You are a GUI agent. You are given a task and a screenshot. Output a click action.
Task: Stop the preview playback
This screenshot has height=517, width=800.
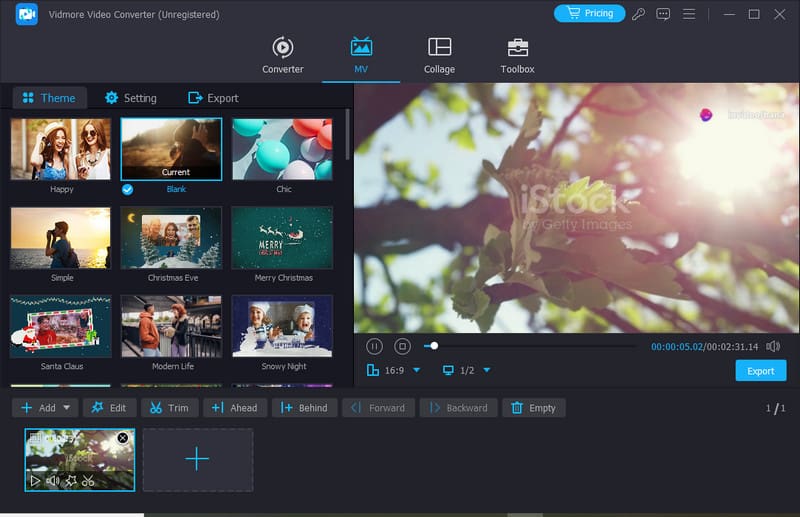point(403,347)
